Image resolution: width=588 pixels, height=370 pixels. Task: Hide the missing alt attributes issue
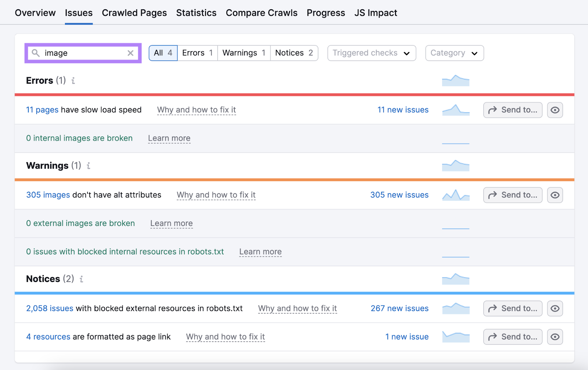pos(555,195)
